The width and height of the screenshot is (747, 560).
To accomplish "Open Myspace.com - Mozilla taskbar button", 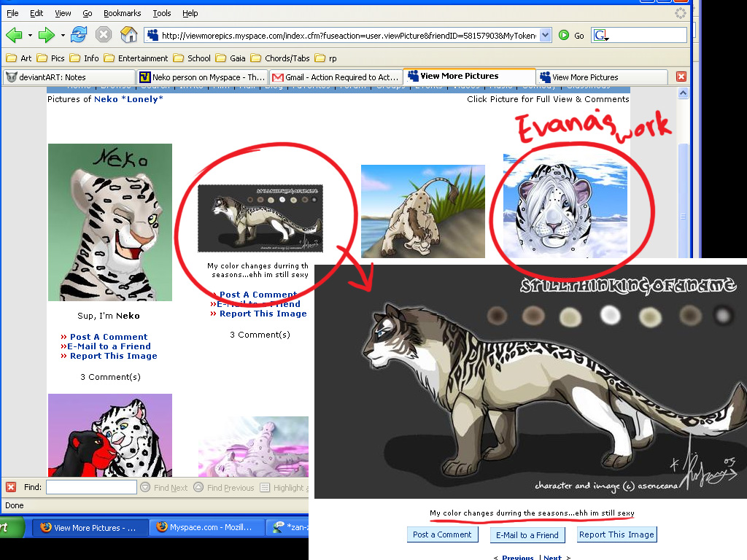I will (206, 528).
